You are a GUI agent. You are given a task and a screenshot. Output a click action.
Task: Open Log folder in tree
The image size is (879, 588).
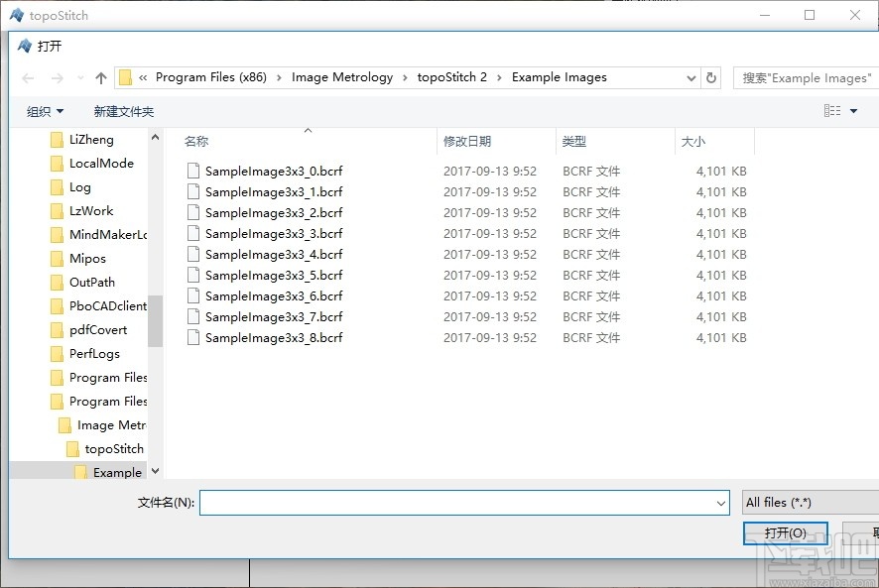(x=80, y=187)
